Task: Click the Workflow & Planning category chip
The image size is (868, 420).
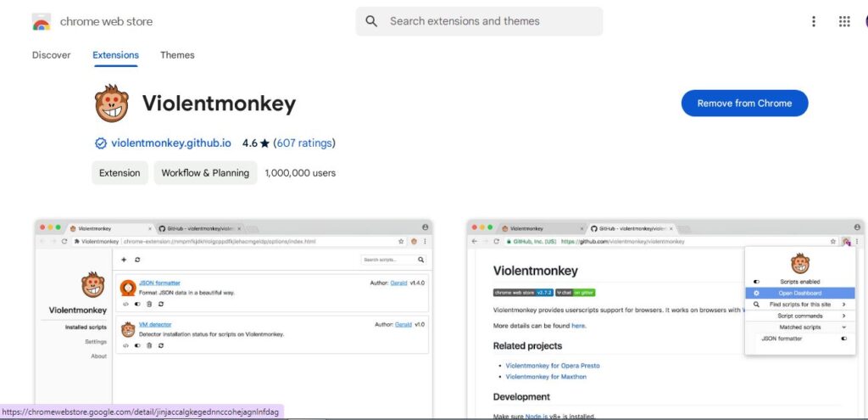Action: point(205,173)
